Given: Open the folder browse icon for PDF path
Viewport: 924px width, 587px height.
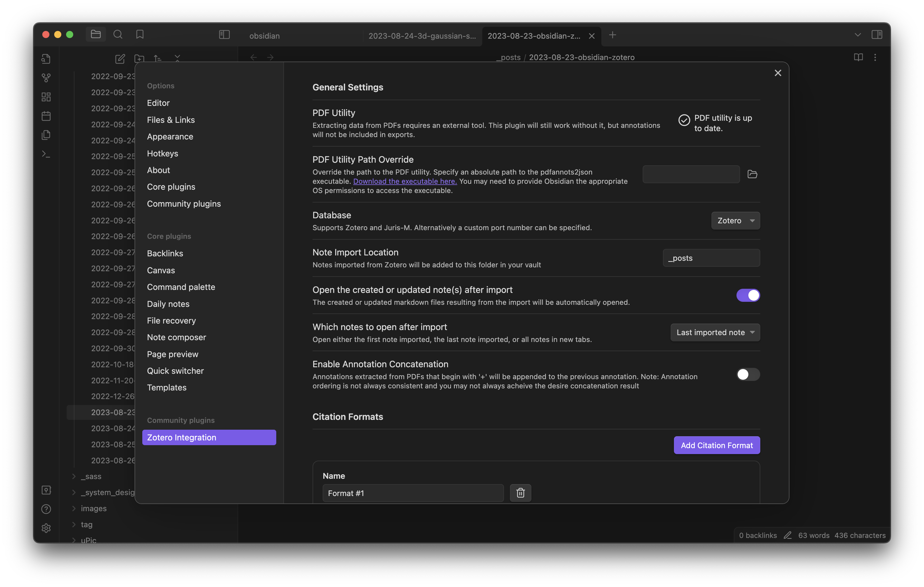Looking at the screenshot, I should (752, 174).
